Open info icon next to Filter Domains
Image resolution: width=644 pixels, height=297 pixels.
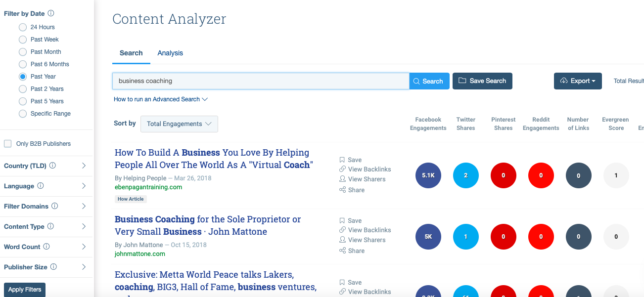[55, 206]
